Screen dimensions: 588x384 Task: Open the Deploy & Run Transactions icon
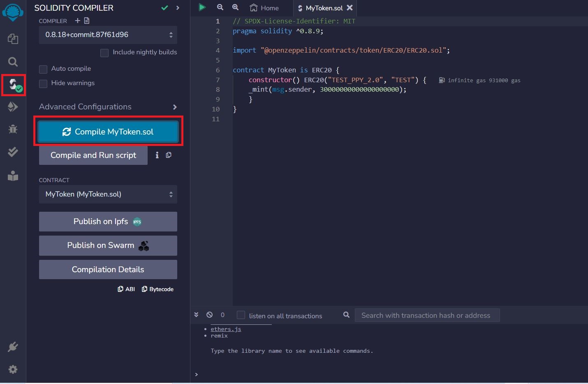[x=13, y=107]
